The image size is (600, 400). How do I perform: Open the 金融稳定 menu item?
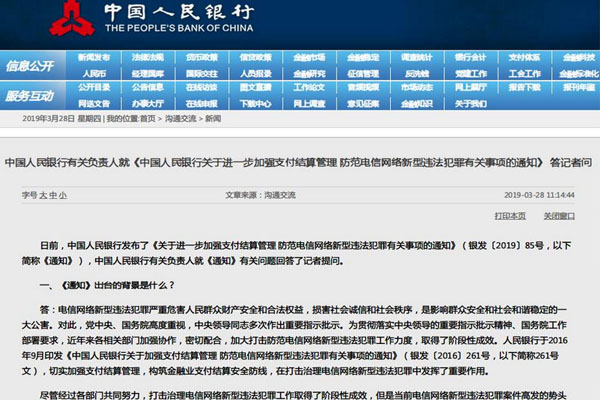point(363,57)
